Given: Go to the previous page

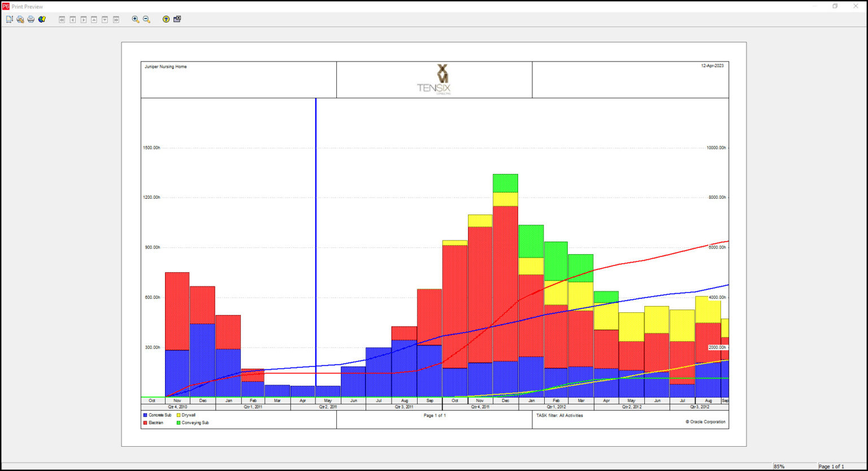Looking at the screenshot, I should pyautogui.click(x=72, y=19).
